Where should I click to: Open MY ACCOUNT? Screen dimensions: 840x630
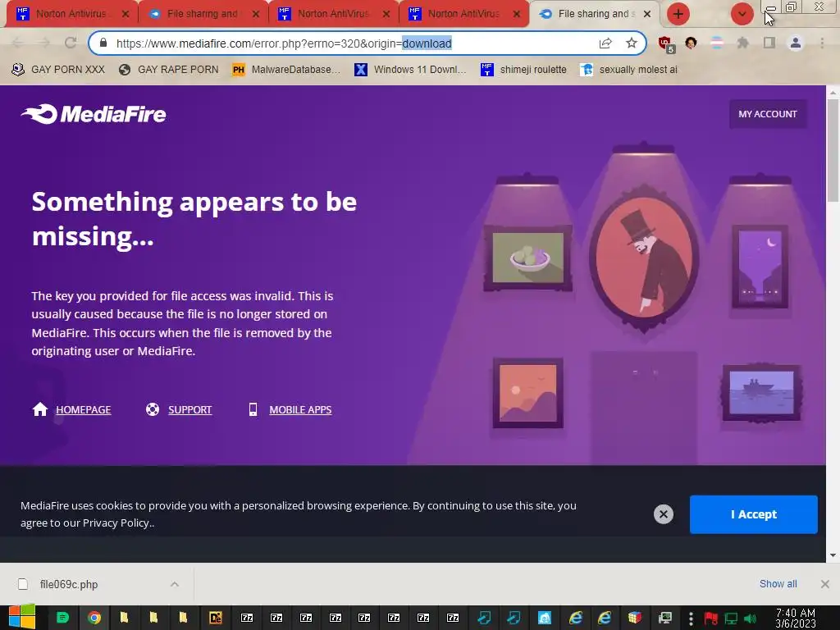[768, 113]
